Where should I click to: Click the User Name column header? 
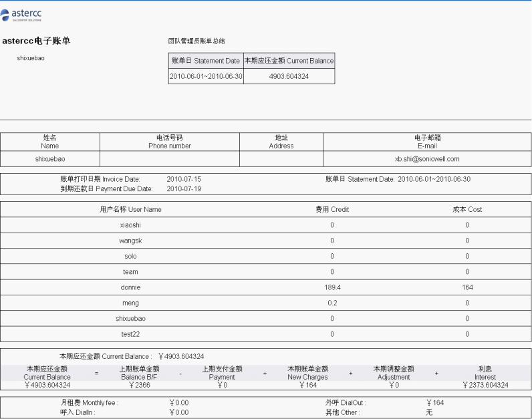(x=130, y=209)
